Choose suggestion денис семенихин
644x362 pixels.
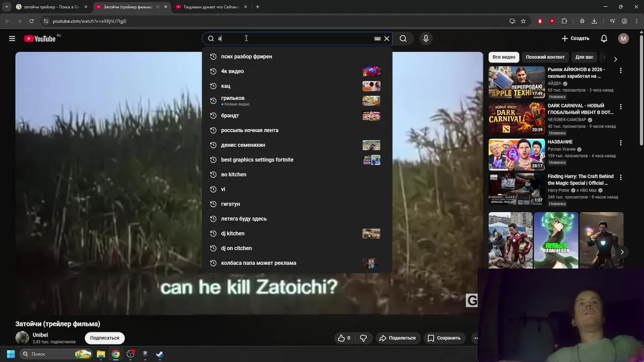pyautogui.click(x=297, y=145)
